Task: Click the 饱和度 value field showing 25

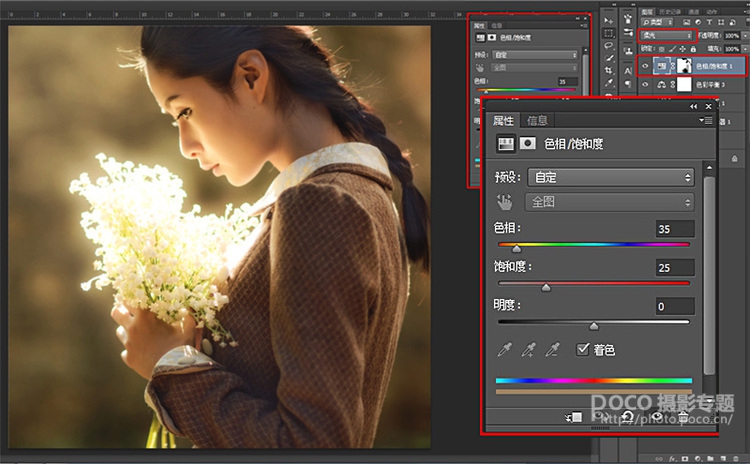Action: point(675,267)
